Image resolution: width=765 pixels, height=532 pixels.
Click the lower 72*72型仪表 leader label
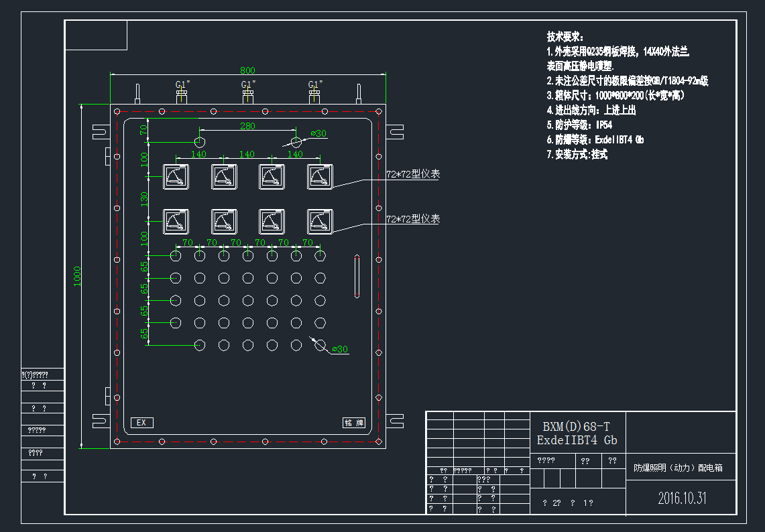[412, 219]
